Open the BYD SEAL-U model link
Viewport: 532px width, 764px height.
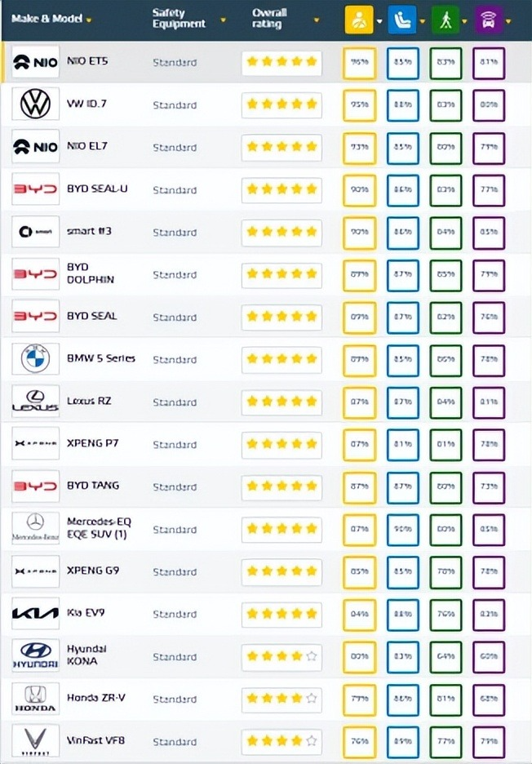pyautogui.click(x=97, y=189)
